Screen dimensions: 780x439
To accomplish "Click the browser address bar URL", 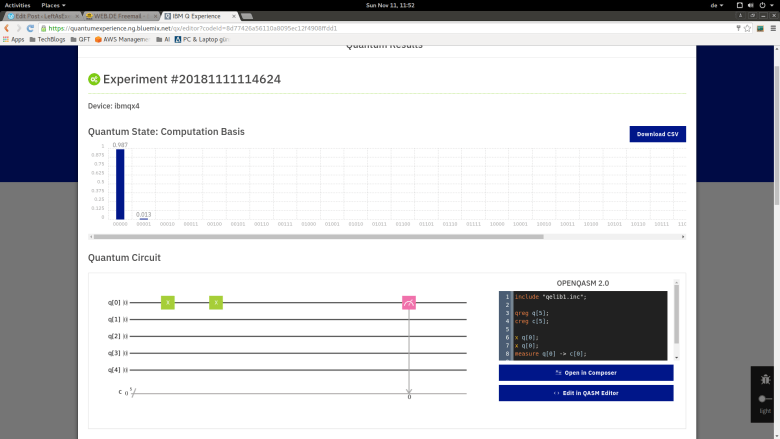I will click(193, 28).
